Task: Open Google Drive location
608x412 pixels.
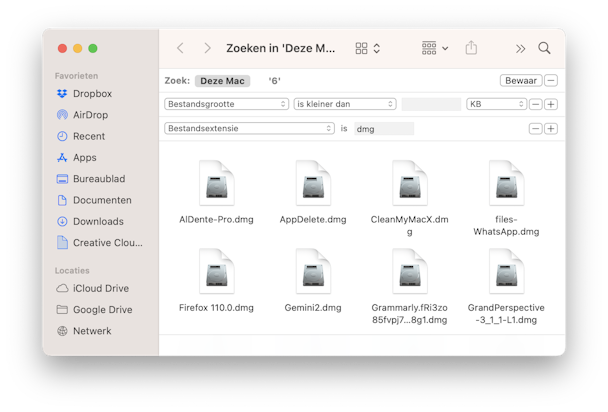Action: (95, 310)
